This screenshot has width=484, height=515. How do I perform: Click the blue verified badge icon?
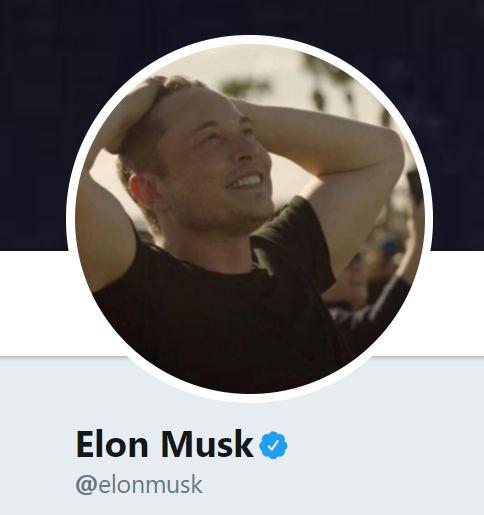click(273, 445)
